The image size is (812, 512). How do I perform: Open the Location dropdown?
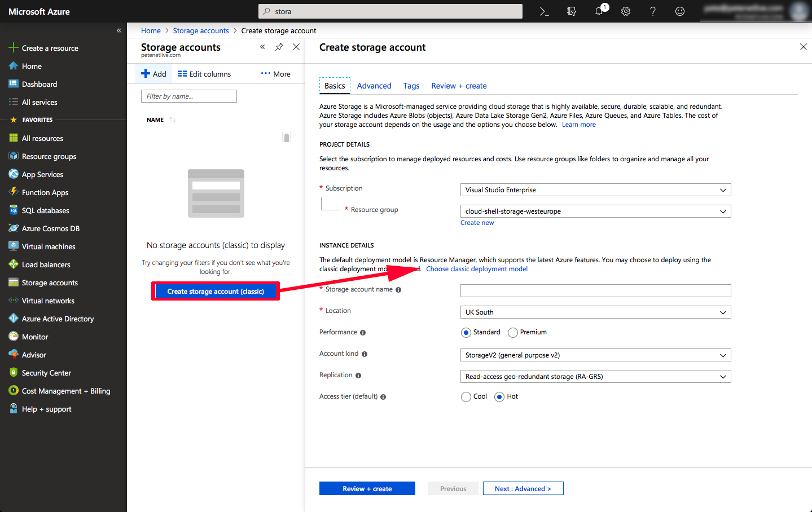[x=596, y=312]
